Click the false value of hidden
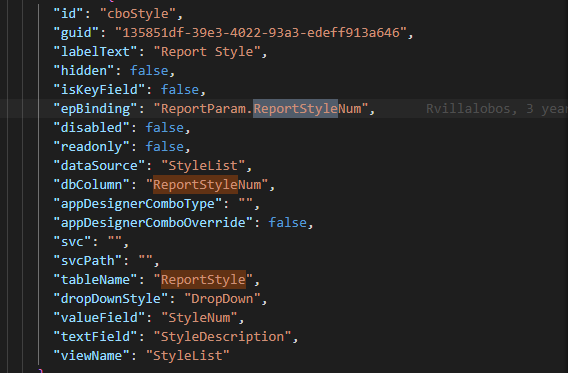The width and height of the screenshot is (568, 373). pyautogui.click(x=149, y=71)
